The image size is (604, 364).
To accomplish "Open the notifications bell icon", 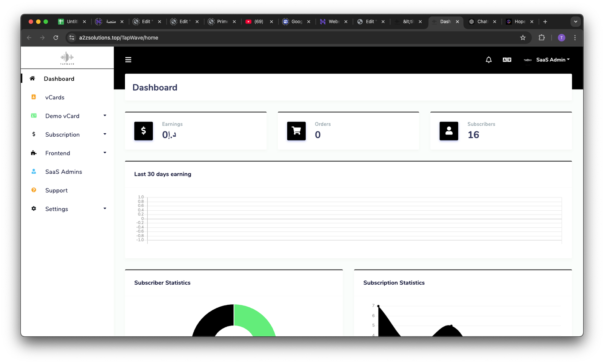I will pos(488,60).
